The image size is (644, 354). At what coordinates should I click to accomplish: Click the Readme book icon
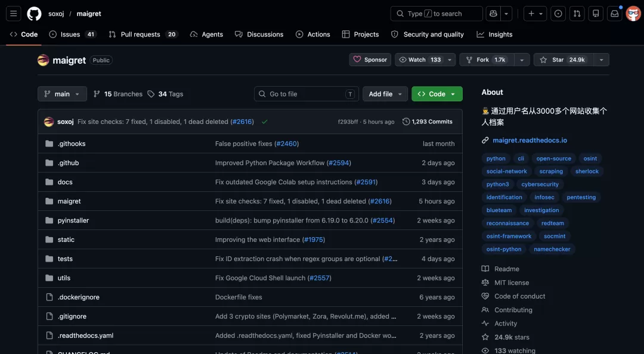tap(485, 269)
